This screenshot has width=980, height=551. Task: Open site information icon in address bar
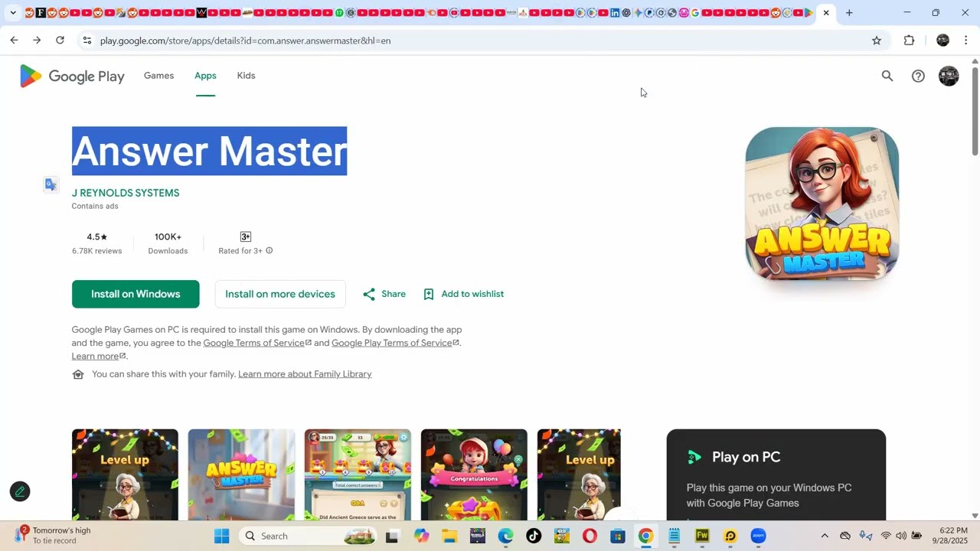coord(87,41)
